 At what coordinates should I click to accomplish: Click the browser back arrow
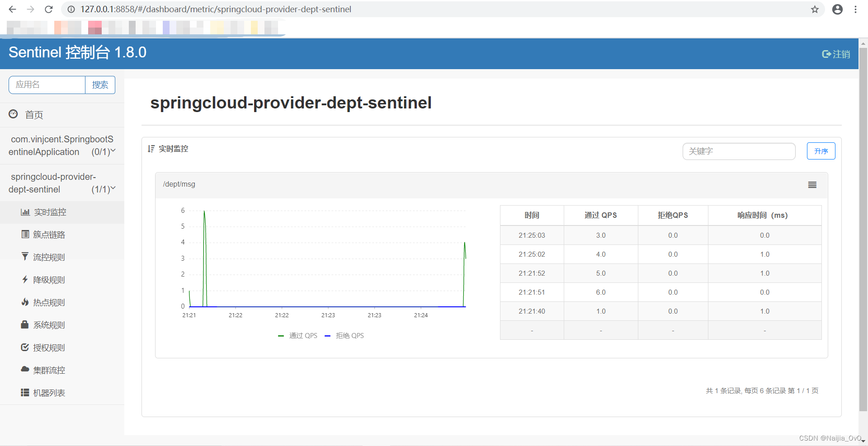tap(12, 9)
